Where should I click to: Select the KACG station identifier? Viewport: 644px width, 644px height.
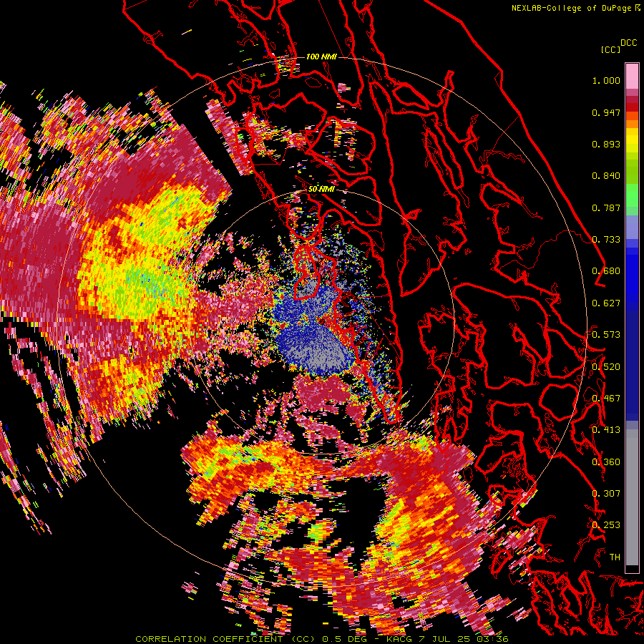pos(398,639)
